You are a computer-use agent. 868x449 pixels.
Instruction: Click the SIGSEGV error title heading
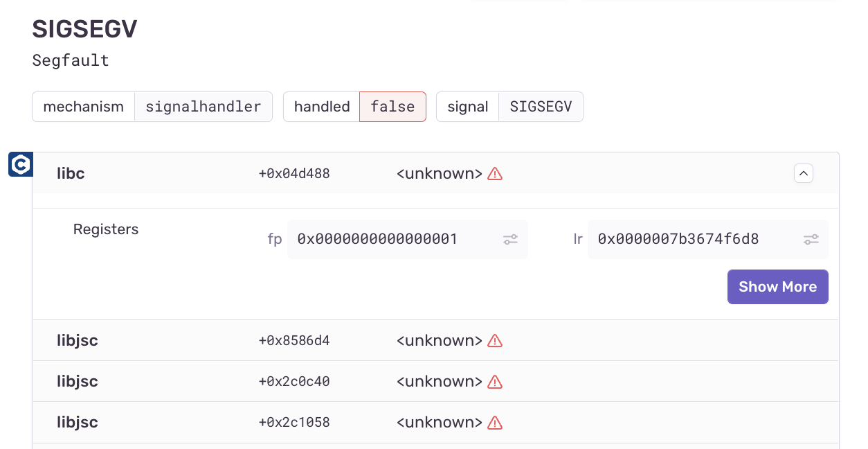pos(84,28)
